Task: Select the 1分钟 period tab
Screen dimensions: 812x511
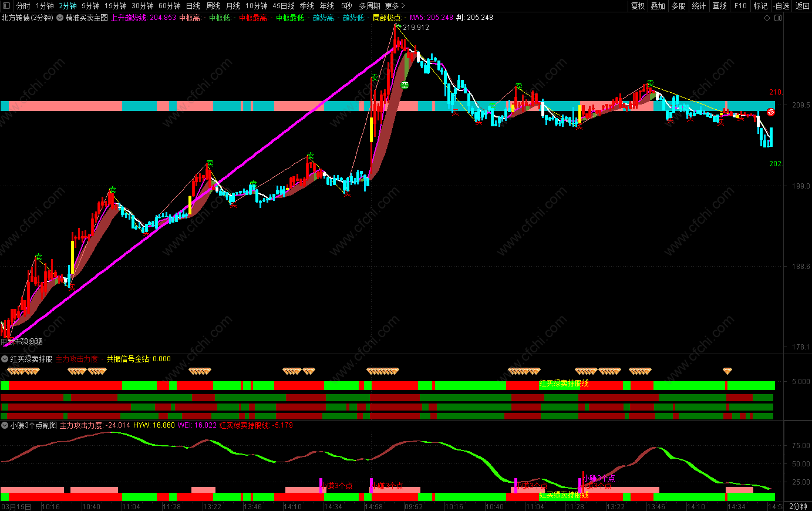Action: tap(45, 6)
